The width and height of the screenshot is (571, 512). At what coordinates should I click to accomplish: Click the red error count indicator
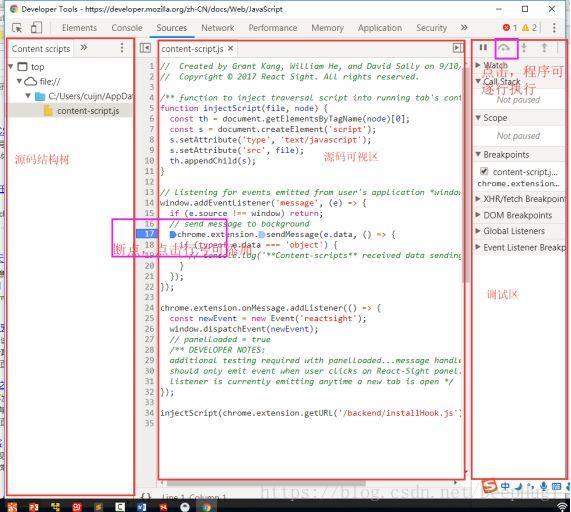point(509,28)
